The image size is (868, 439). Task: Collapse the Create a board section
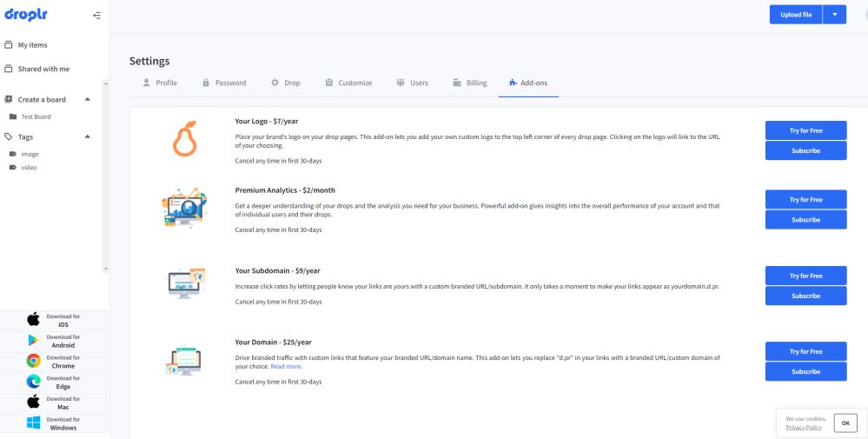point(88,100)
